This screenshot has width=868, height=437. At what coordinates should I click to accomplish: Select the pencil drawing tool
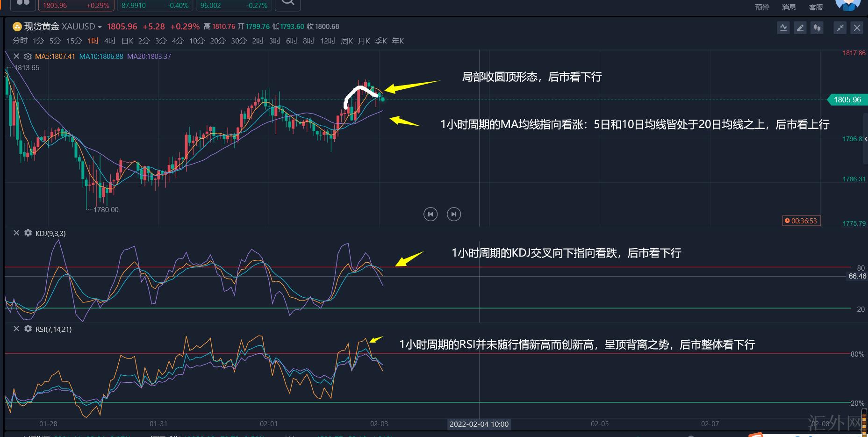[800, 28]
